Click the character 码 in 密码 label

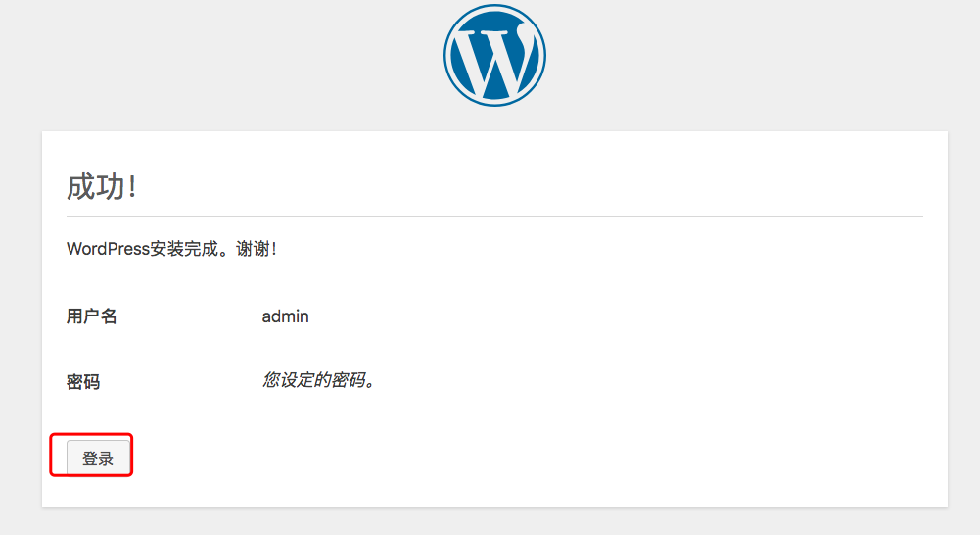(x=92, y=382)
